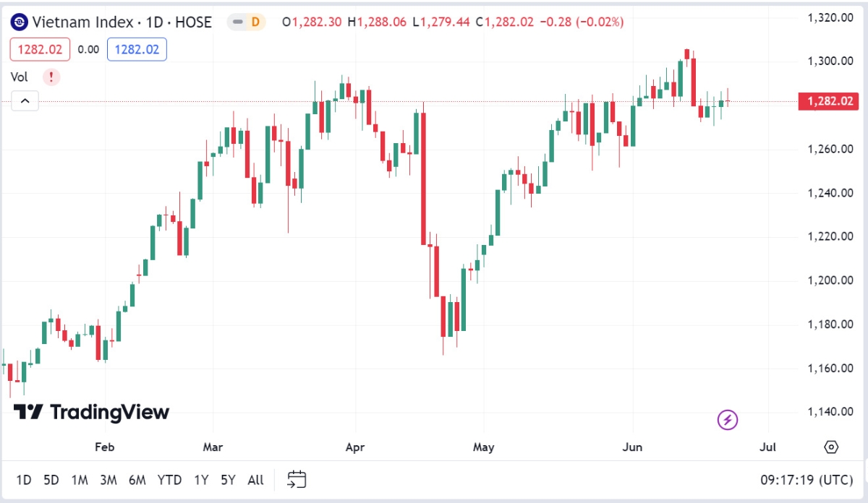This screenshot has width=868, height=503.
Task: Click the 09:17:19 (UTC) timezone clock
Action: point(807,480)
